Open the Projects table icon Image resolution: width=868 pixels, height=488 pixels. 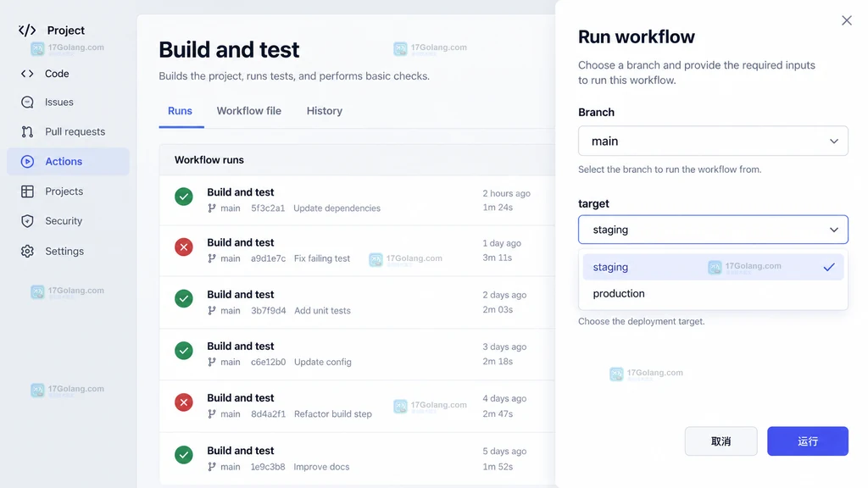(27, 191)
